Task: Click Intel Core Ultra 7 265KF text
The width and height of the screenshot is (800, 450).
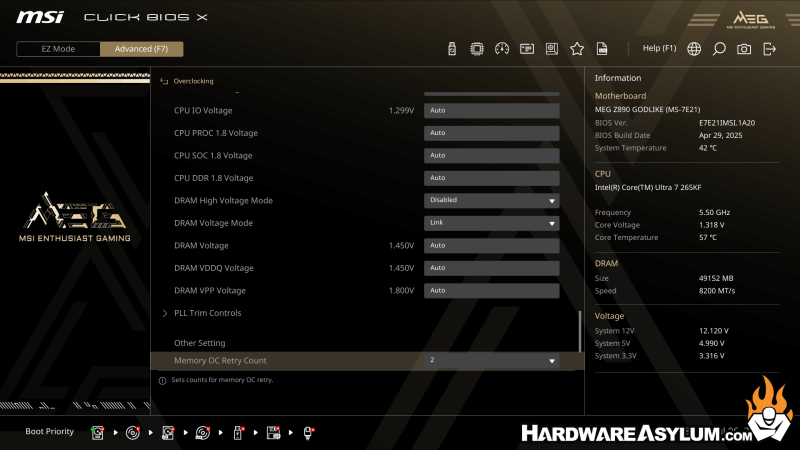Action: (648, 188)
